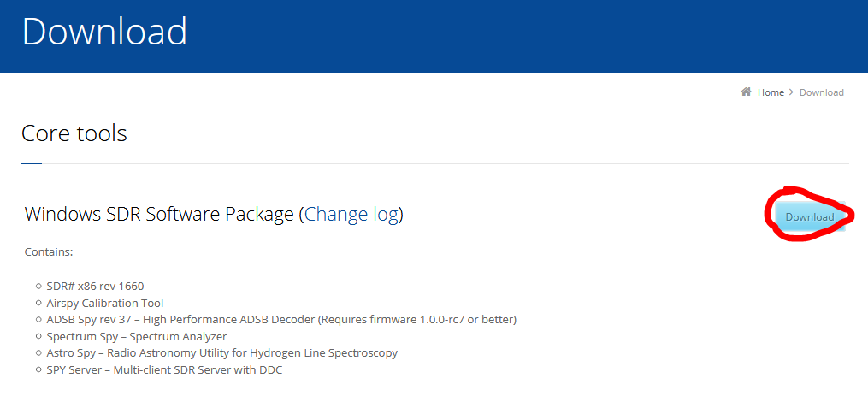This screenshot has width=868, height=402.
Task: Click the bullet beside SPY Server
Action: [38, 370]
